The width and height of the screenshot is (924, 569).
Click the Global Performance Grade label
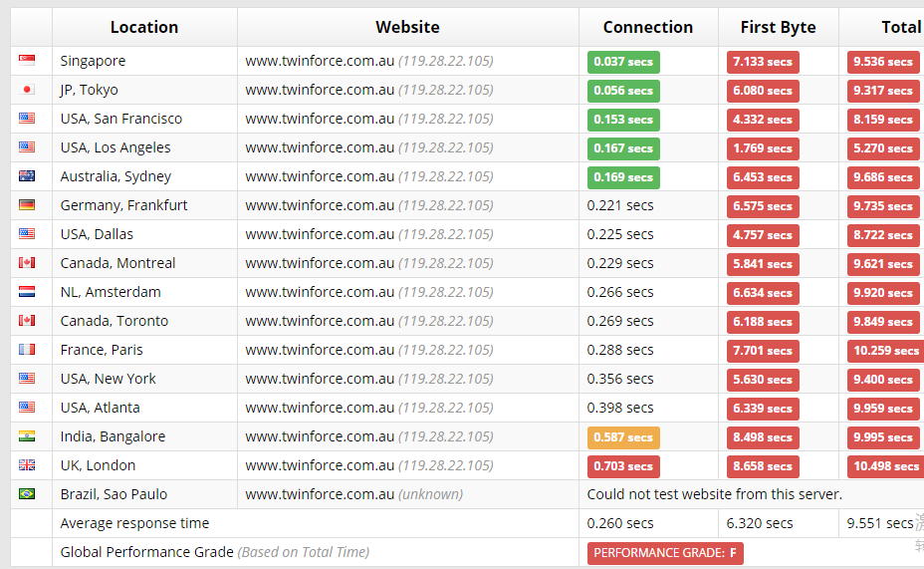pos(146,552)
